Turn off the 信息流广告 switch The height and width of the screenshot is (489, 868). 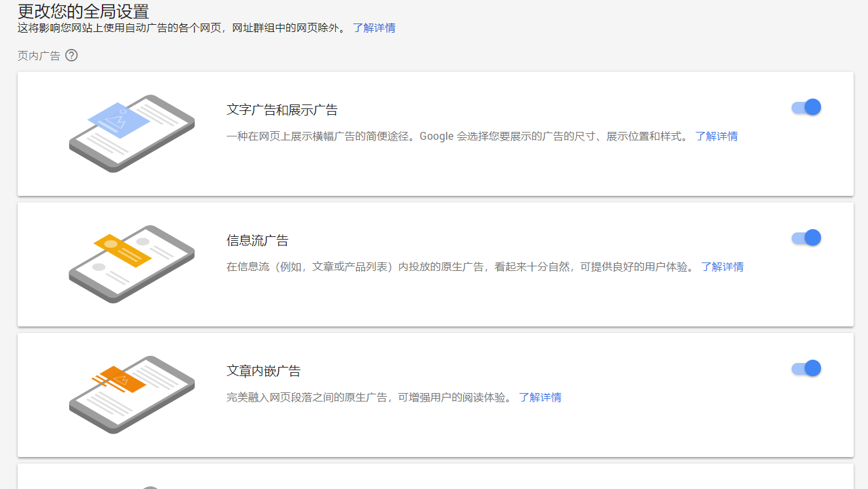806,238
